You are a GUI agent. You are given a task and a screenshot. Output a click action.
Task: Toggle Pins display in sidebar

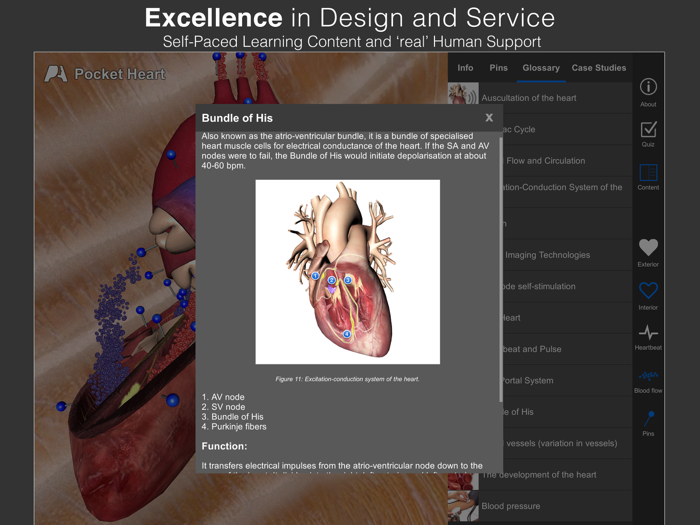click(648, 423)
